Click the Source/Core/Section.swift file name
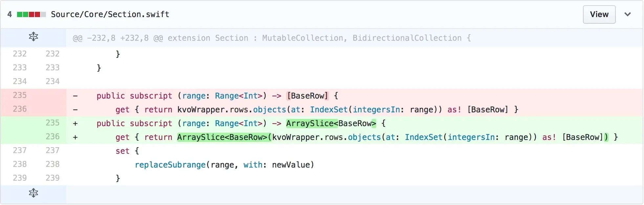 110,14
